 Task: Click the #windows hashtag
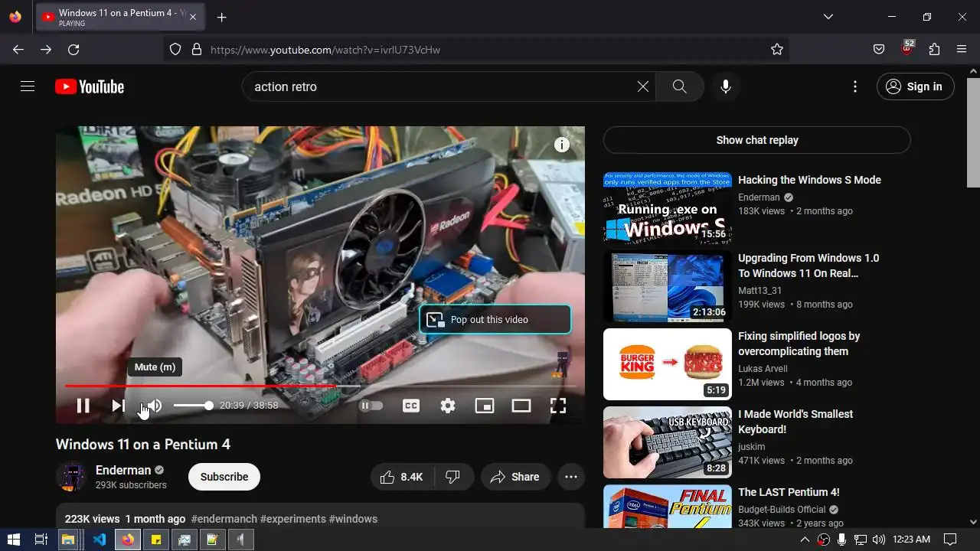click(353, 519)
